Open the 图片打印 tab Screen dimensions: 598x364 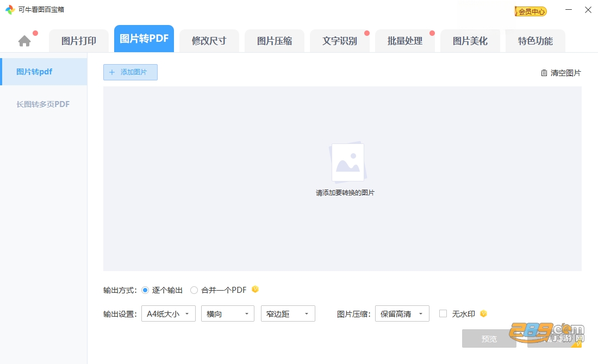[x=79, y=41]
